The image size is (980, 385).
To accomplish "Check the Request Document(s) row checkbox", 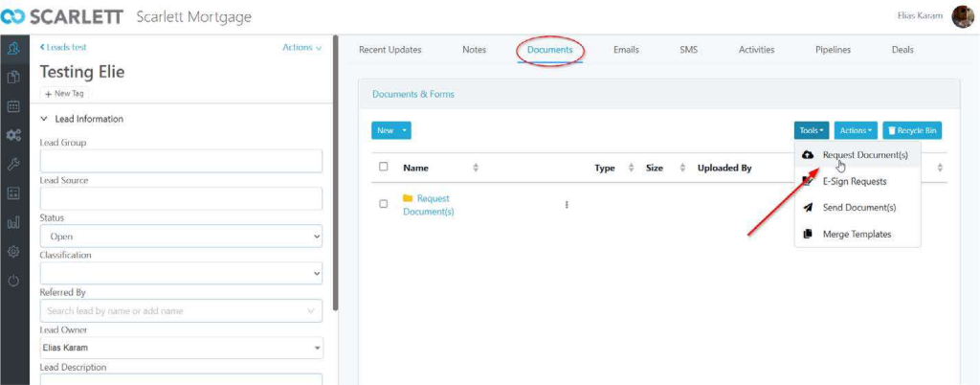I will [x=384, y=204].
